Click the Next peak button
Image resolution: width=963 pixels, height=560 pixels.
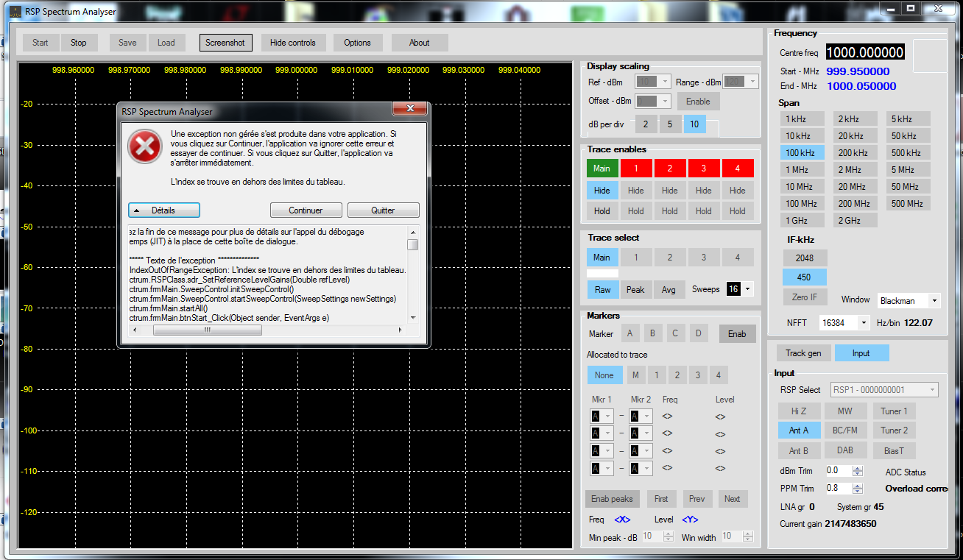pos(733,499)
